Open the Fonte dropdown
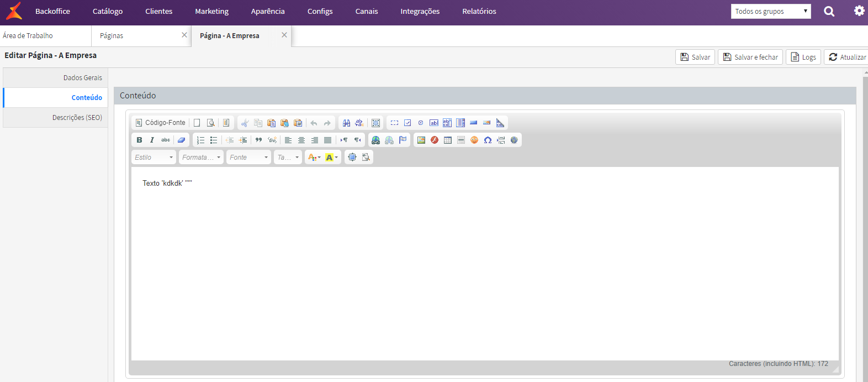The width and height of the screenshot is (868, 382). click(x=249, y=157)
